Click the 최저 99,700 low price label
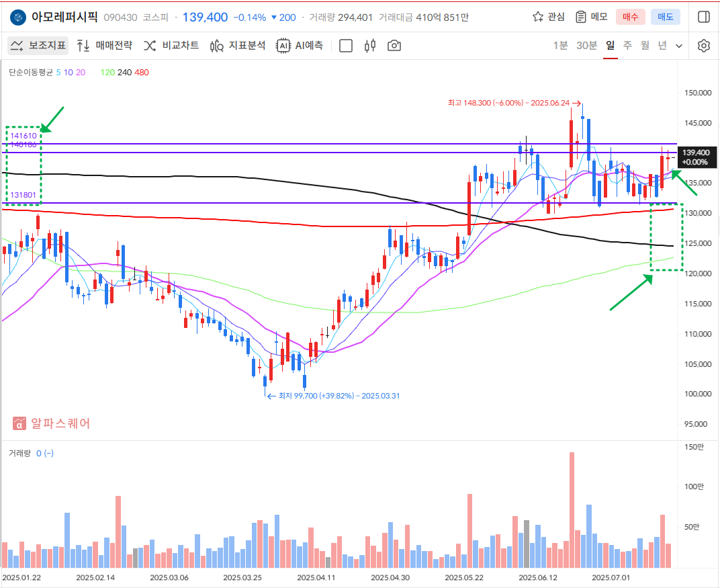 click(x=334, y=396)
